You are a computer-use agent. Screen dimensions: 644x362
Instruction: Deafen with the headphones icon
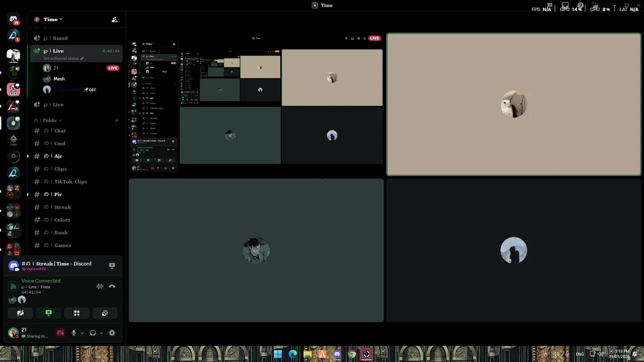coord(93,333)
